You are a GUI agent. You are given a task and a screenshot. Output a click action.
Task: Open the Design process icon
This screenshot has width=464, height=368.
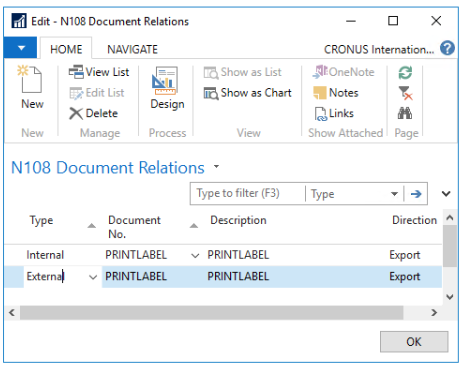167,87
